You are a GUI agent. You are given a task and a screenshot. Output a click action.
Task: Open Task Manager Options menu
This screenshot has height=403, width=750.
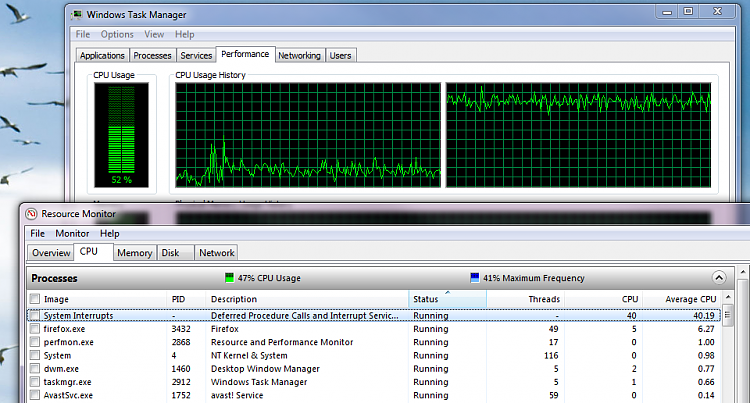(x=117, y=34)
